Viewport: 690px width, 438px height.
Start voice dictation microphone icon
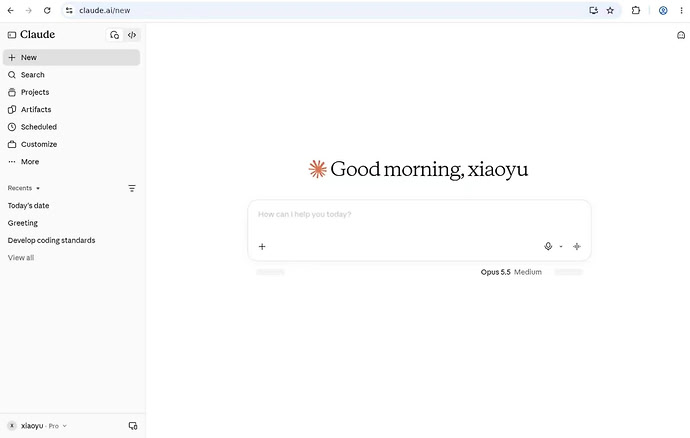pyautogui.click(x=548, y=247)
